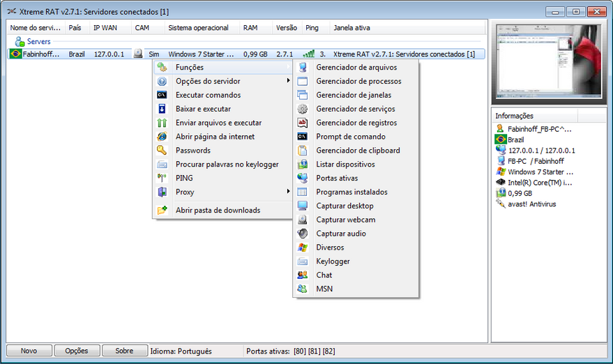Click the Abrir pasta de downloads folder icon

click(x=162, y=211)
